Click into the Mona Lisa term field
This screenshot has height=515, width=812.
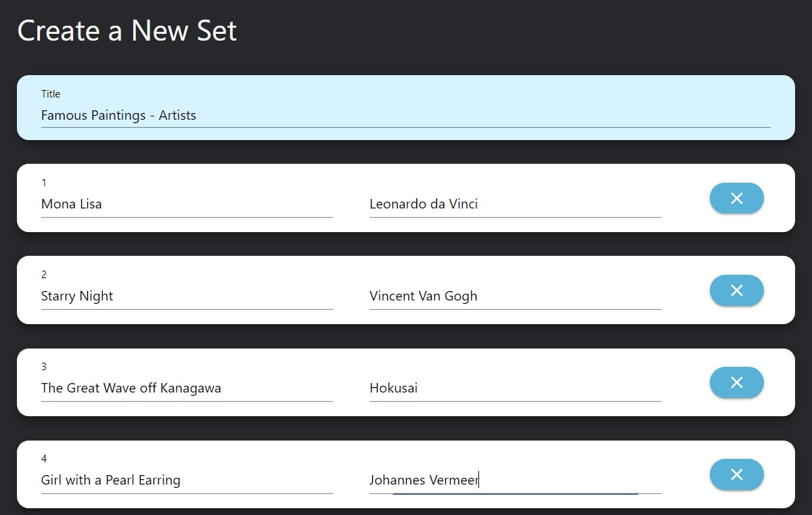tap(187, 204)
